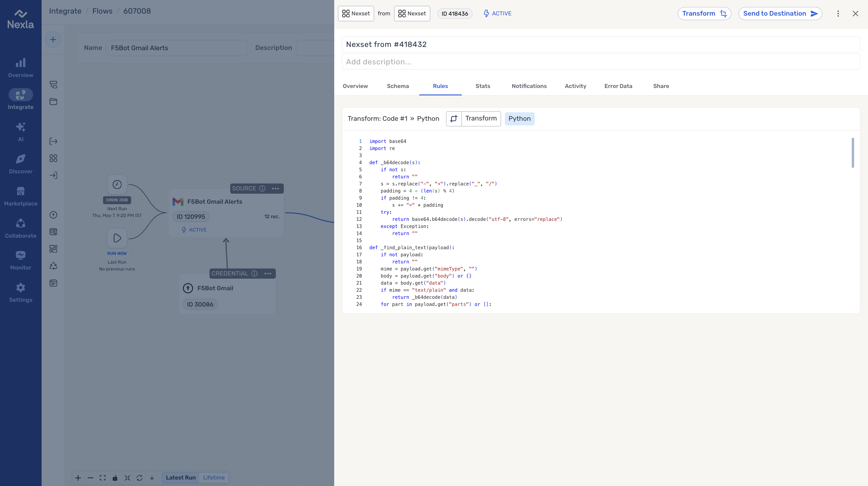Collapse nodes with the inward arrows icon

(x=127, y=477)
